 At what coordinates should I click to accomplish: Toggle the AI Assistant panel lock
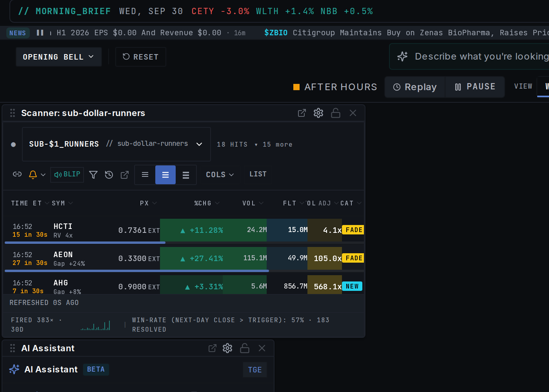[x=245, y=348]
